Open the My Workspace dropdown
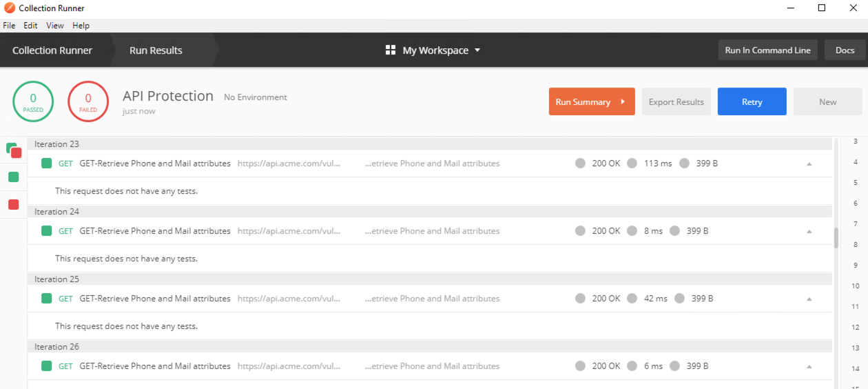This screenshot has width=868, height=389. pos(441,50)
